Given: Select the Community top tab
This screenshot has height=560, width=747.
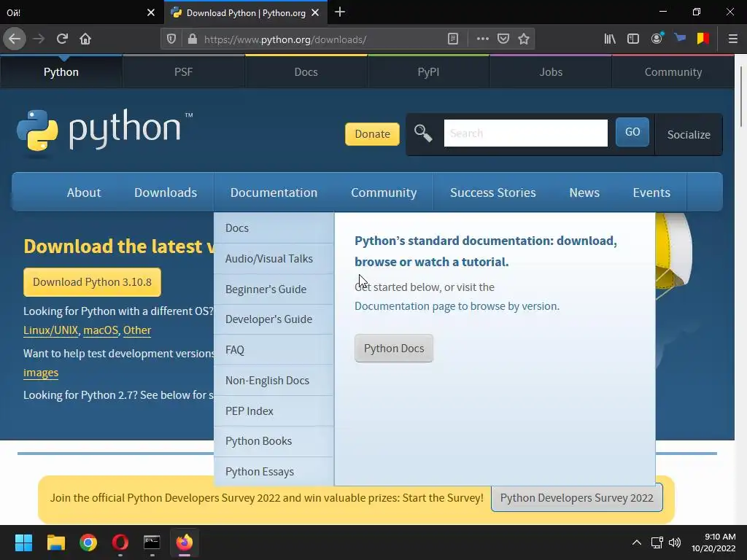Looking at the screenshot, I should (x=673, y=72).
